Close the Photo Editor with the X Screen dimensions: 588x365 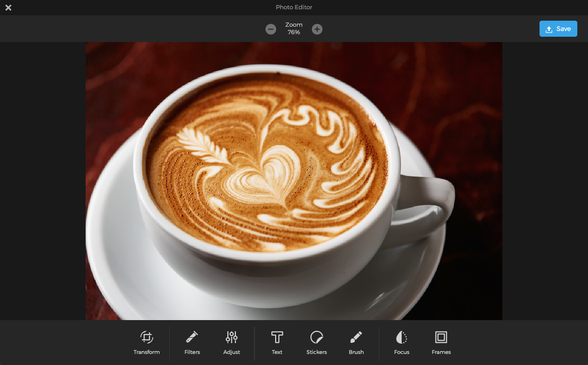9,7
